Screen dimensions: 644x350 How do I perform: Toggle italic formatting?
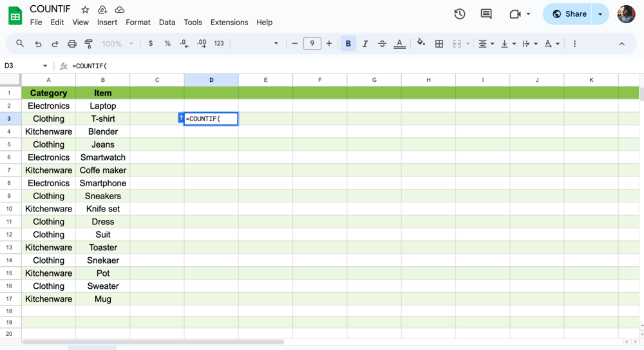(365, 44)
